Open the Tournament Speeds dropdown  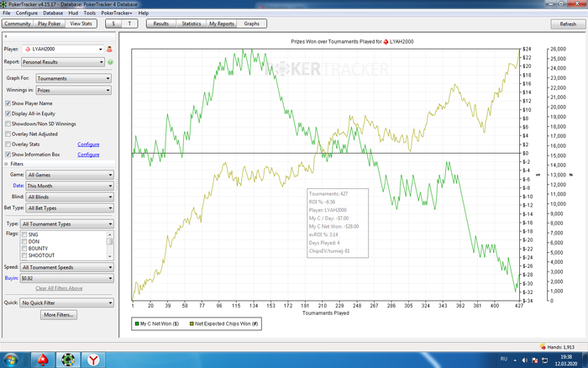pos(66,267)
